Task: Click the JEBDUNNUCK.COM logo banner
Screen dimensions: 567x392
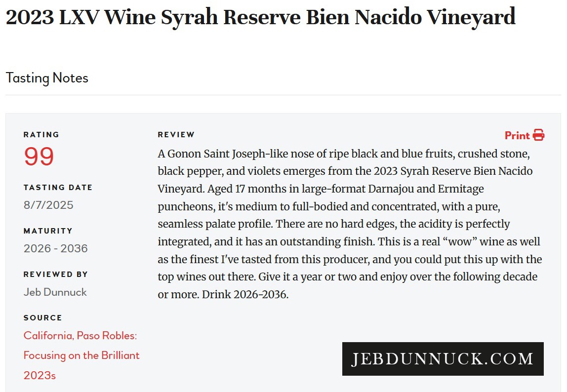Action: 443,359
